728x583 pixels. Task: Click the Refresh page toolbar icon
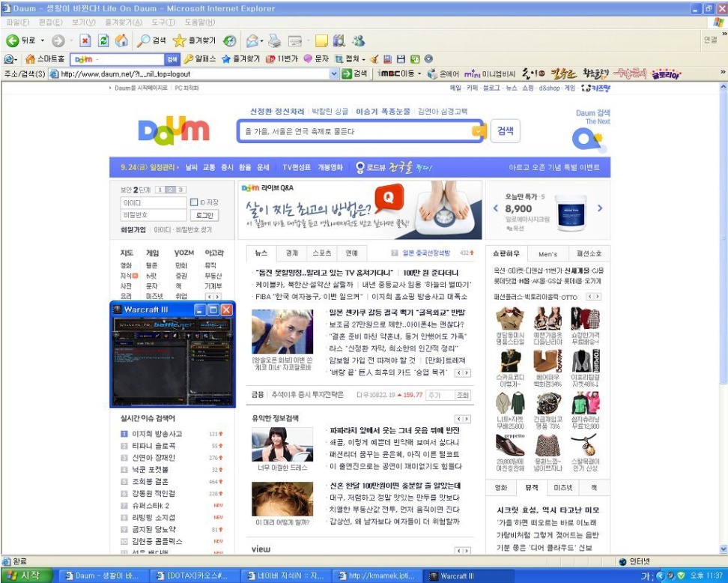pos(103,40)
